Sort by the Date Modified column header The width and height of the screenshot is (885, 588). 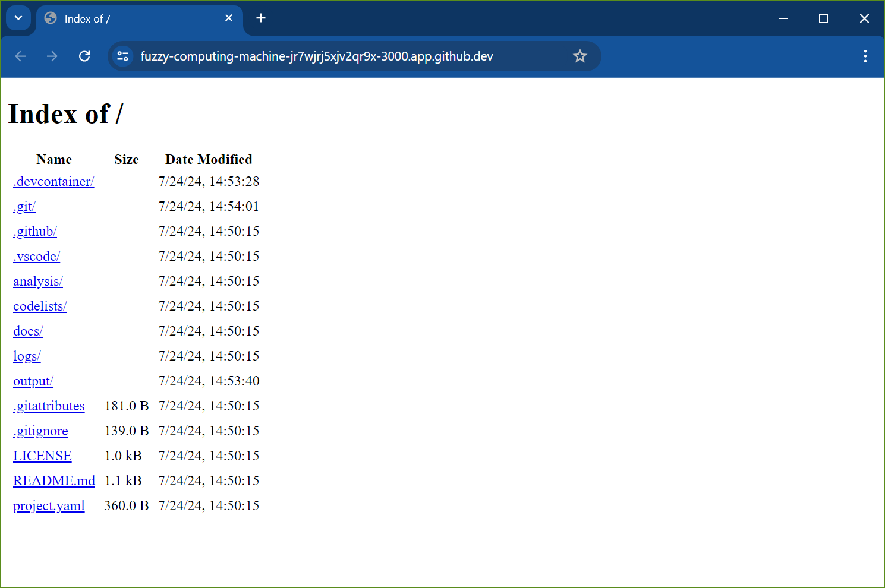pos(209,159)
